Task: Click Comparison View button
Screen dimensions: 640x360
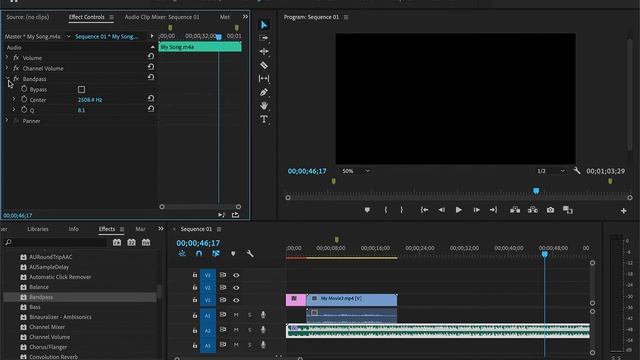Action: coord(568,210)
